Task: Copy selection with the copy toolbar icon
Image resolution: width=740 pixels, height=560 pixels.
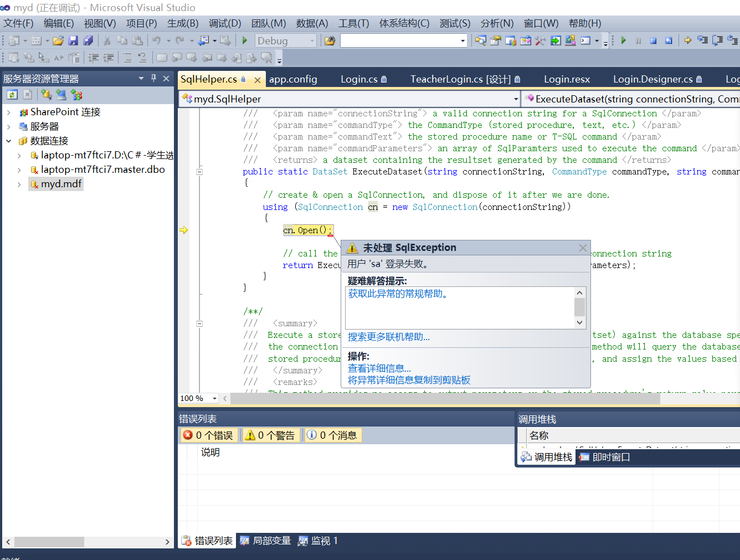Action: pos(122,40)
